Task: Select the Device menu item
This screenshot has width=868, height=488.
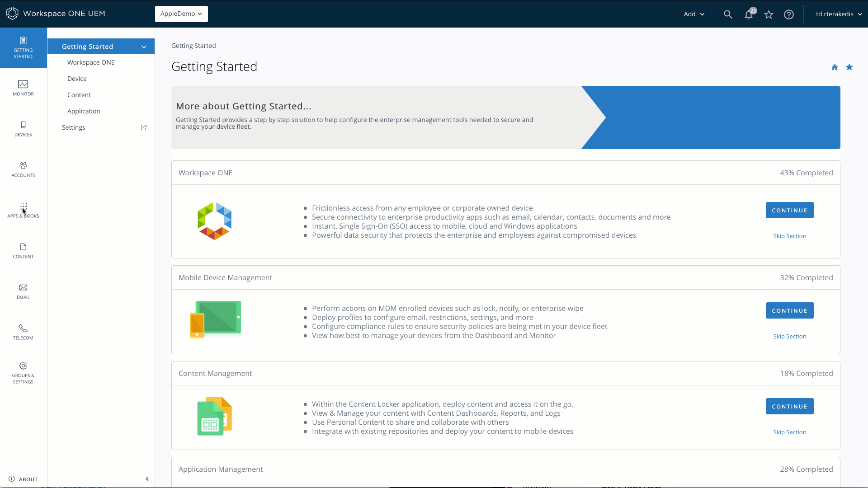Action: (77, 78)
